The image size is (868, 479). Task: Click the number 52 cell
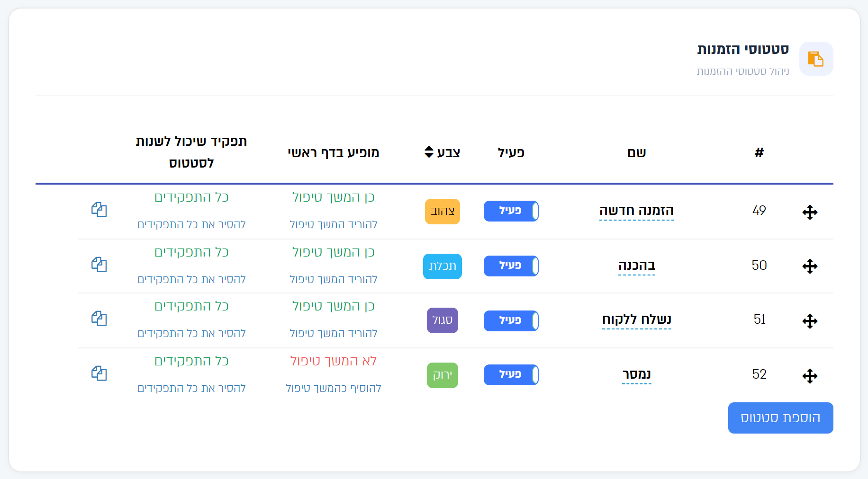coord(759,374)
